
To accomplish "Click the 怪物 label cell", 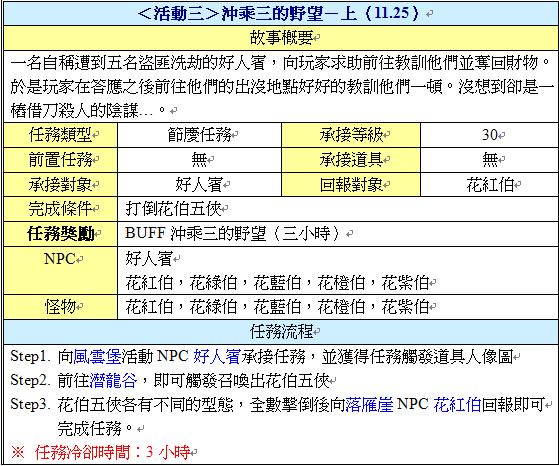I will [x=61, y=307].
